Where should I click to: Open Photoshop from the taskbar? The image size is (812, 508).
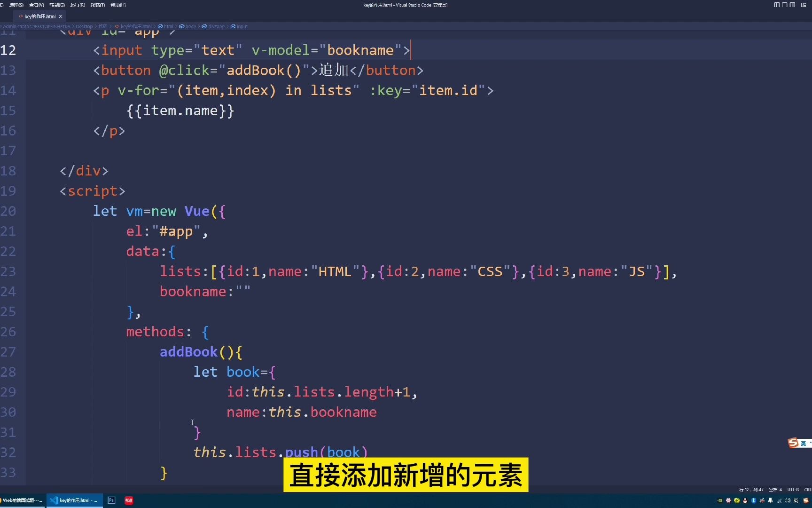point(111,500)
